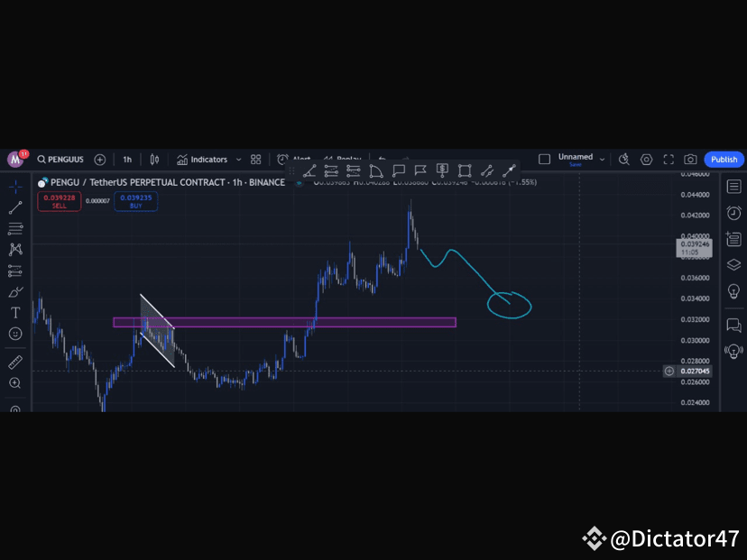This screenshot has height=560, width=747.
Task: Open the Indicators dialog
Action: pos(202,160)
